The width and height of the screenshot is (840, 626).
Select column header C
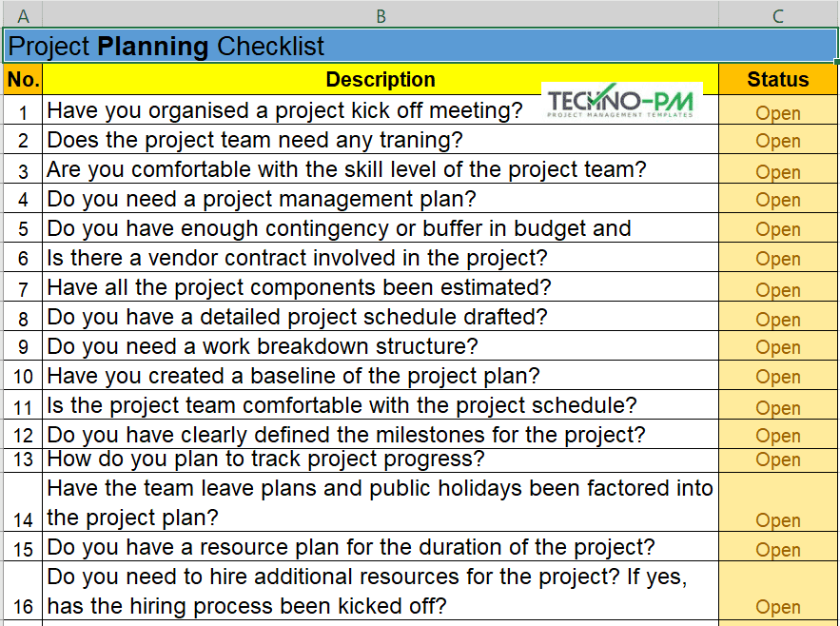(x=777, y=15)
